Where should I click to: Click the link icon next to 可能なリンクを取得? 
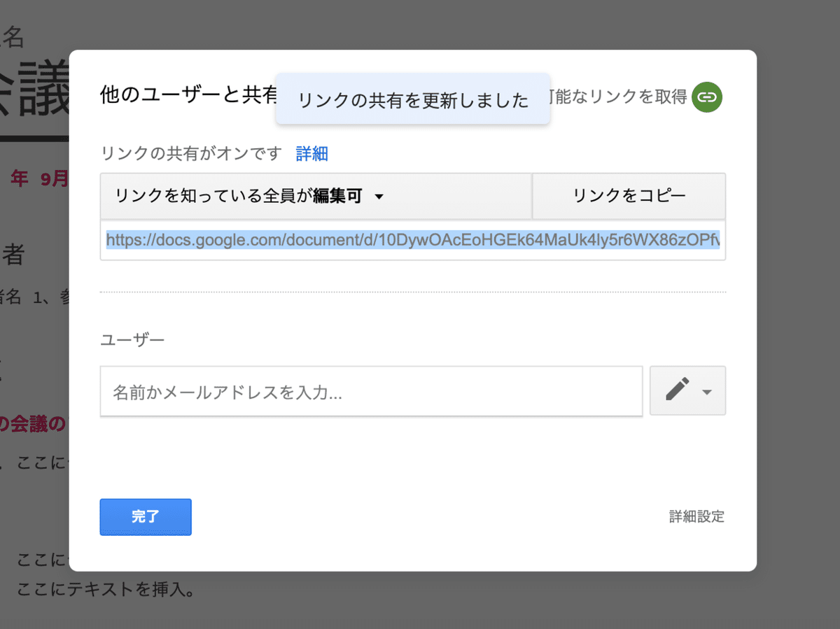(706, 98)
